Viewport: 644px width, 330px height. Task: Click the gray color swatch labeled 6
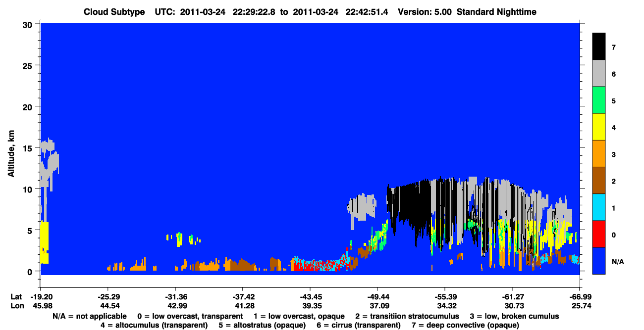point(599,74)
